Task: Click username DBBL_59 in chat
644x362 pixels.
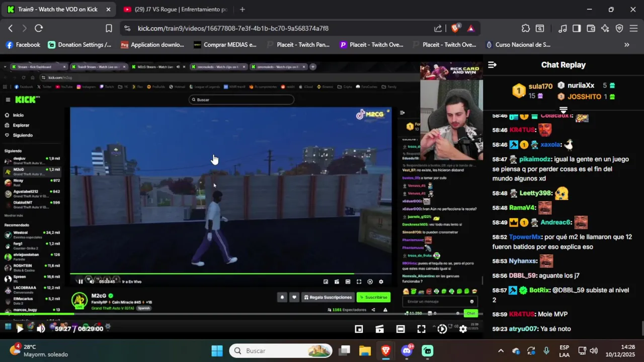Action: pos(523,276)
